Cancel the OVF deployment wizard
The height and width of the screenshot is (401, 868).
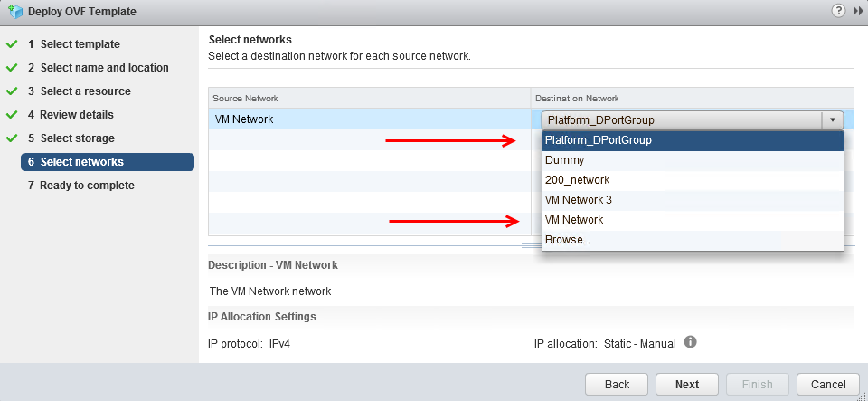[827, 385]
